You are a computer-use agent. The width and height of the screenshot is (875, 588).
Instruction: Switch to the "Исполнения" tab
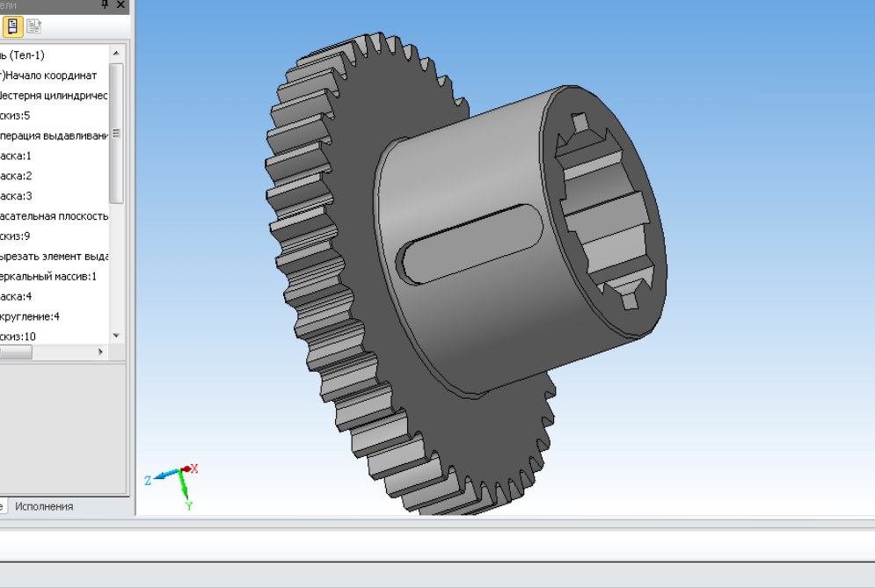(x=44, y=506)
